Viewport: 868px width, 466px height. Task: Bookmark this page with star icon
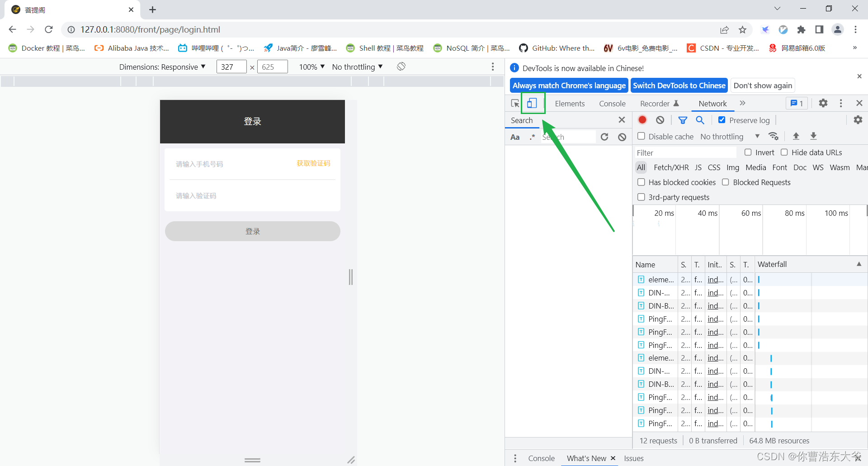[742, 30]
